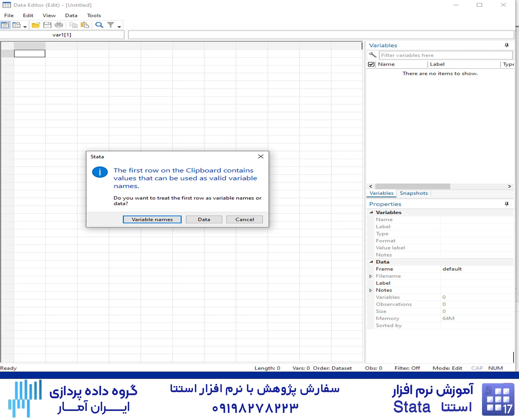Viewport: 519px width, 420px height.
Task: Paste clipboard data with the paste icon
Action: (85, 25)
